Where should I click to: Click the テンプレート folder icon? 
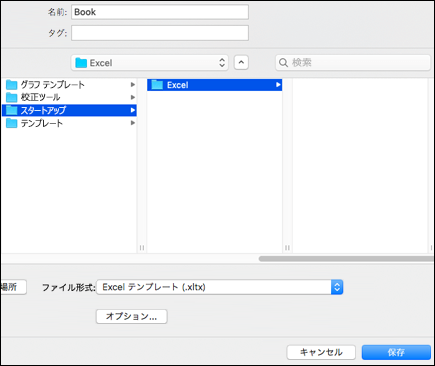click(x=11, y=123)
